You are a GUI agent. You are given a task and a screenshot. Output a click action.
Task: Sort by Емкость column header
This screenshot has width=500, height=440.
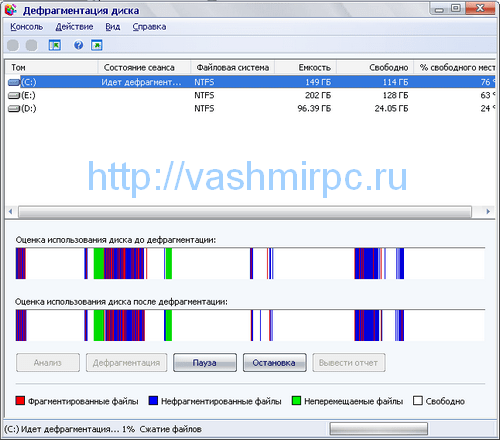(x=305, y=67)
